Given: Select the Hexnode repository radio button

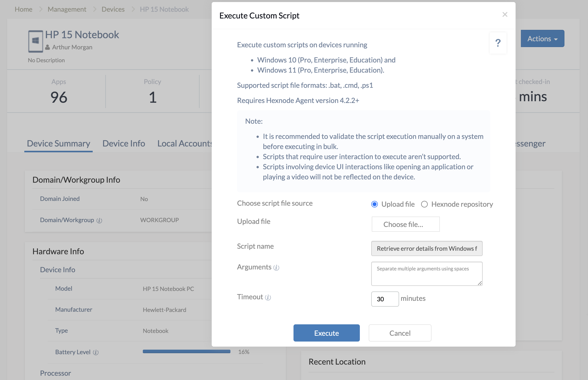Looking at the screenshot, I should coord(424,204).
